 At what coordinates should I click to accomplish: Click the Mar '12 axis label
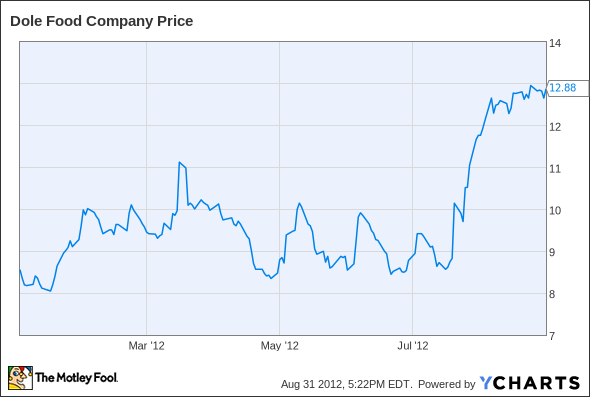[x=146, y=345]
